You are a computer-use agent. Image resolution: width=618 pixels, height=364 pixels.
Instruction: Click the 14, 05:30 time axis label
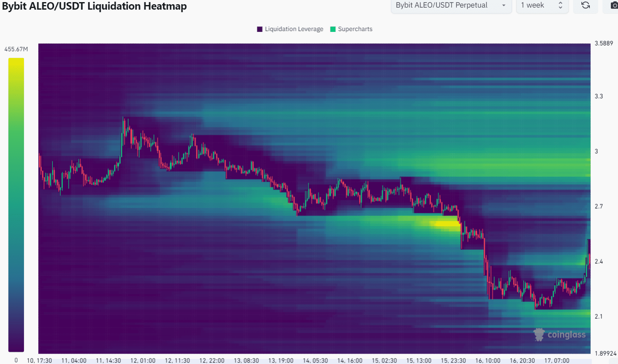point(315,361)
